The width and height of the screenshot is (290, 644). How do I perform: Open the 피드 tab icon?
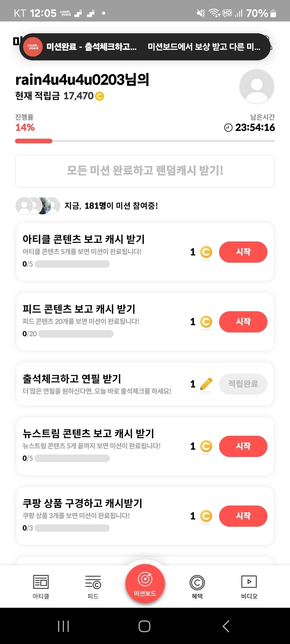point(93,582)
